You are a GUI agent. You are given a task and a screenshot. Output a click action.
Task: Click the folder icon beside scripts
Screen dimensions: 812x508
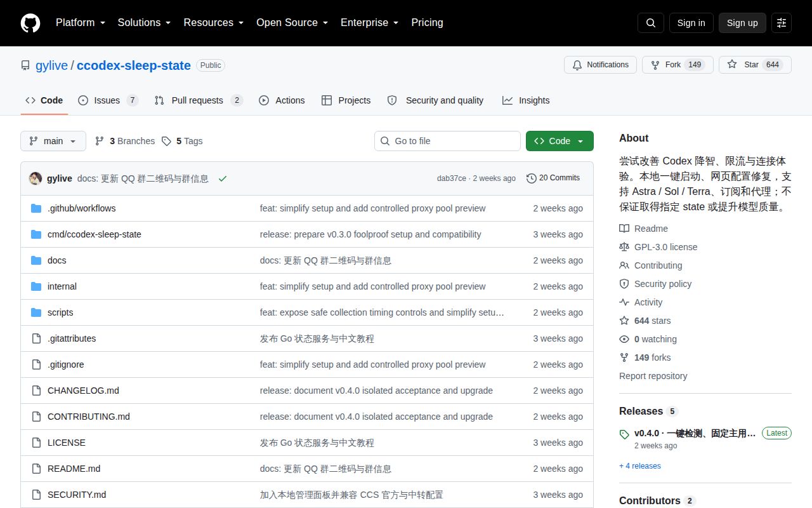(x=36, y=312)
